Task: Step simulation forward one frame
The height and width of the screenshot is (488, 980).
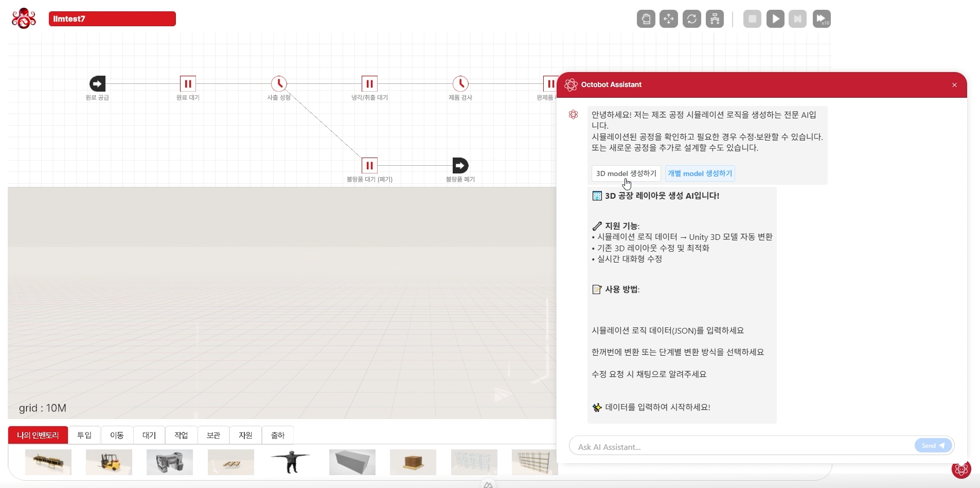Action: 797,19
